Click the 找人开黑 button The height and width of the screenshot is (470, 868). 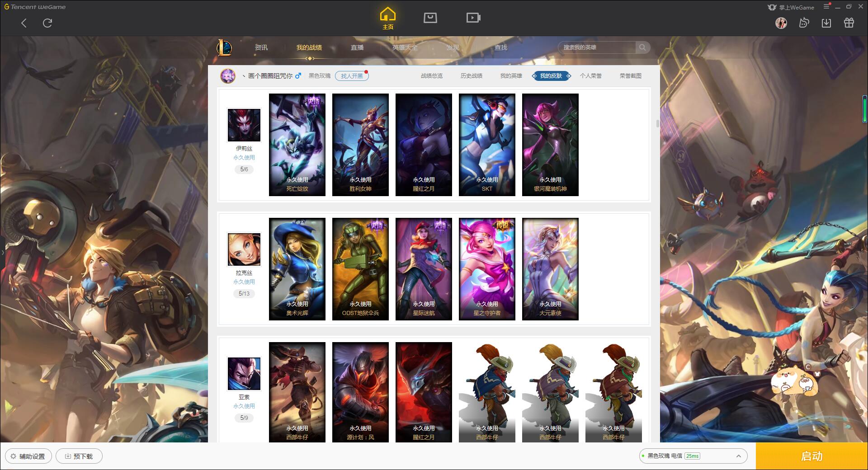tap(352, 76)
